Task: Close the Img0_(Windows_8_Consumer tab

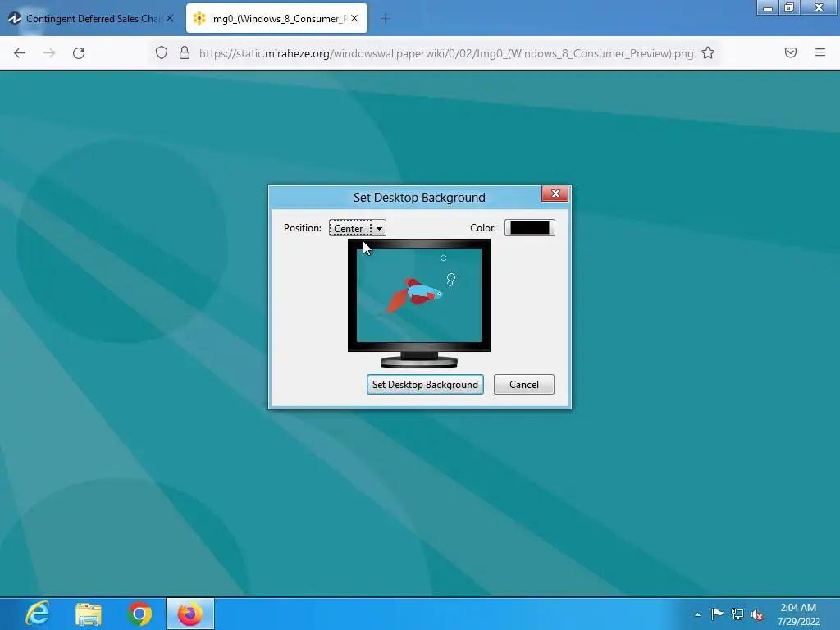Action: tap(354, 18)
